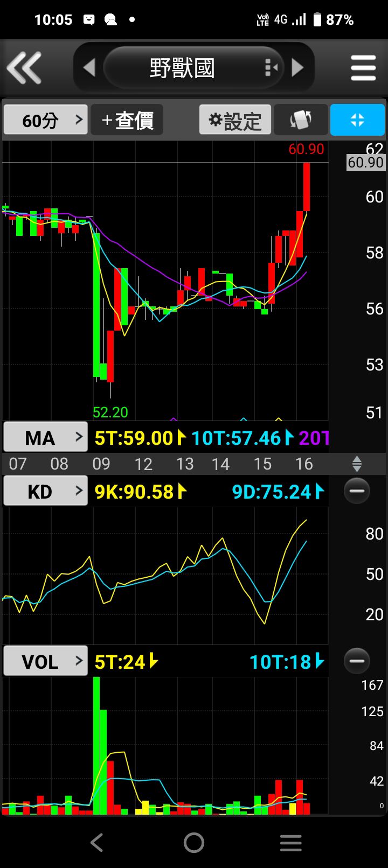This screenshot has width=388, height=868.
Task: Open the KD indicator selector
Action: click(46, 491)
